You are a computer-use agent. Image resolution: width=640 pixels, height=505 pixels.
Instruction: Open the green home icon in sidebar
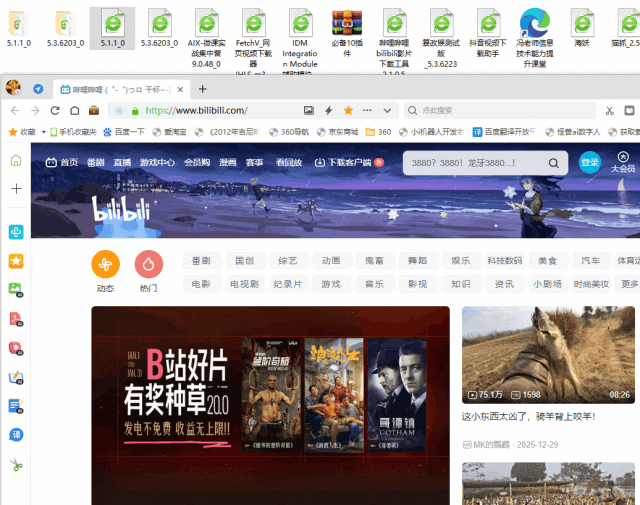click(16, 160)
